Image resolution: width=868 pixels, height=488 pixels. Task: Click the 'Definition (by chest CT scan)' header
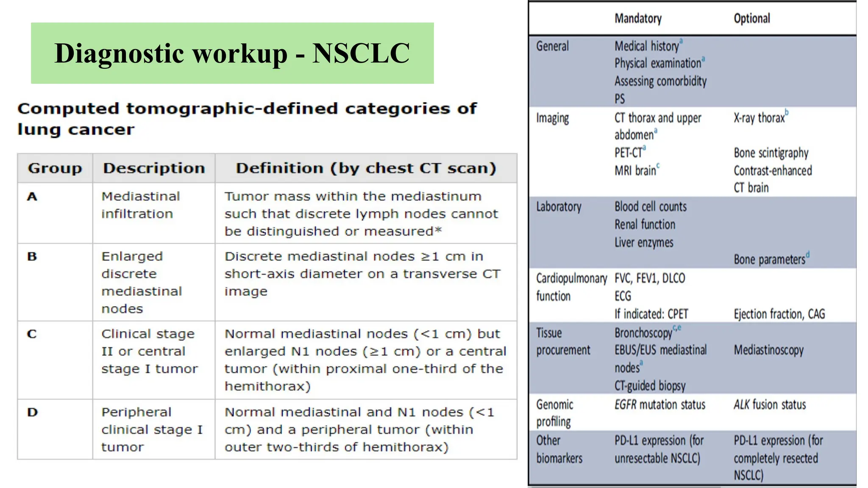[x=366, y=168]
